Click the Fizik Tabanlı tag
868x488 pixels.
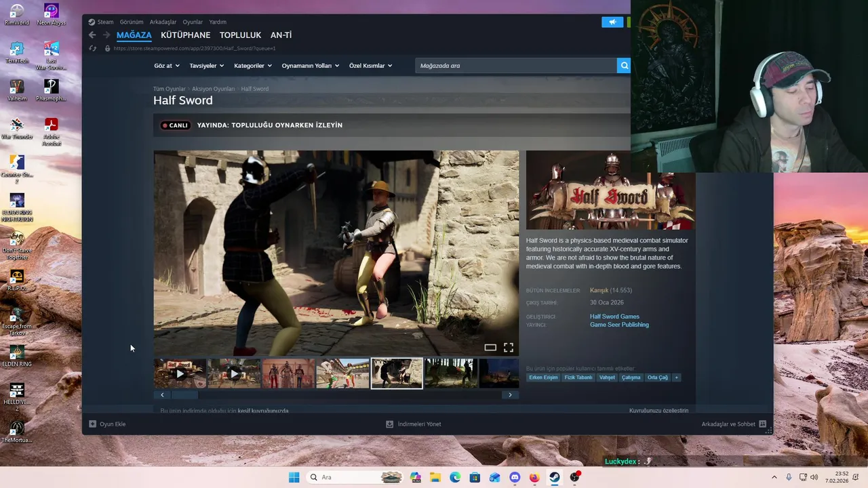pyautogui.click(x=578, y=378)
